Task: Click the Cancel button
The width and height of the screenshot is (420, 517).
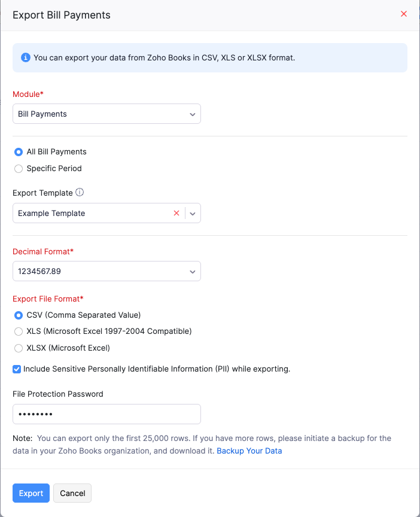Action: pos(72,493)
